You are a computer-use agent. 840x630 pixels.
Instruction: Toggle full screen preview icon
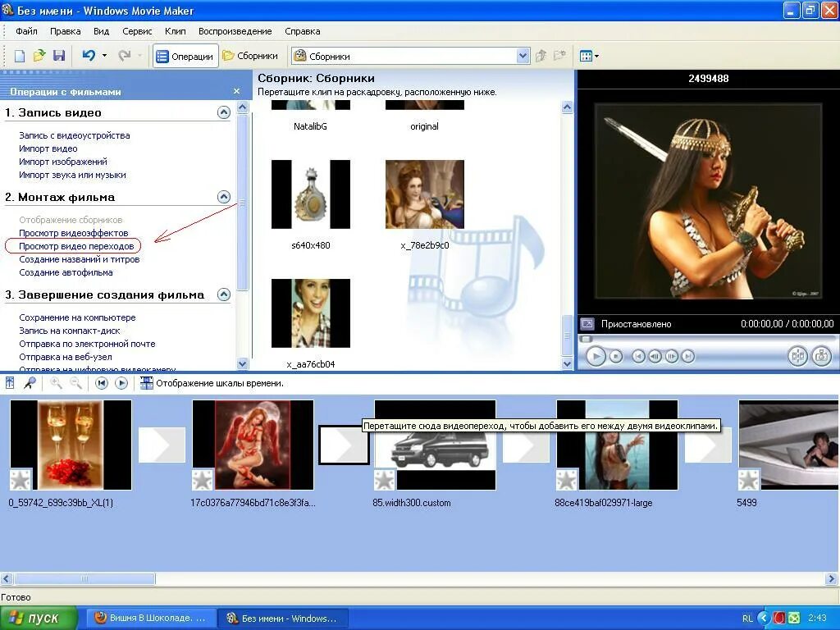coord(587,323)
